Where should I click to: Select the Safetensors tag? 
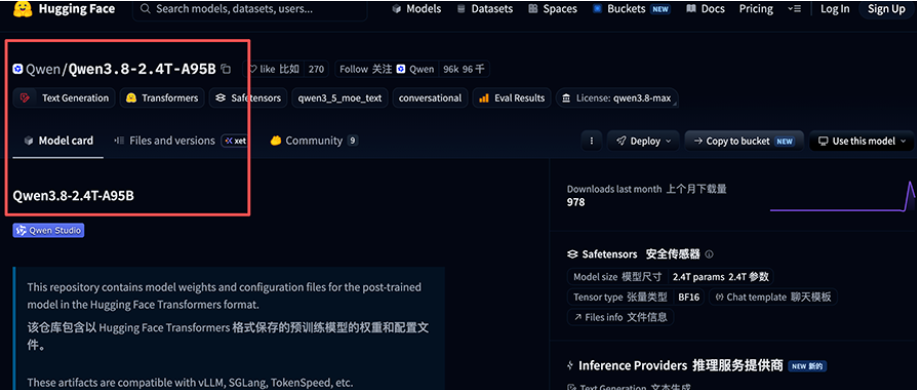249,98
